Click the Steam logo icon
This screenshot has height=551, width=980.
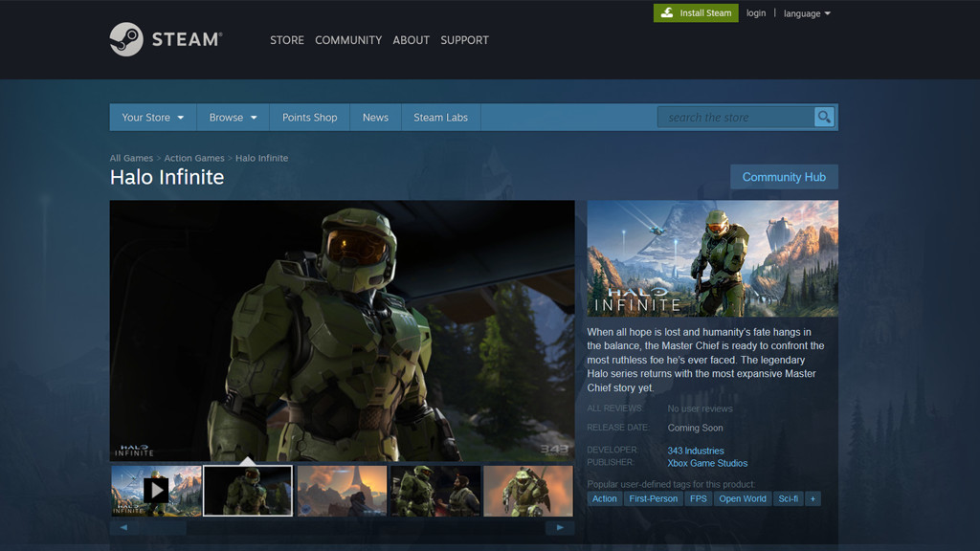click(126, 40)
